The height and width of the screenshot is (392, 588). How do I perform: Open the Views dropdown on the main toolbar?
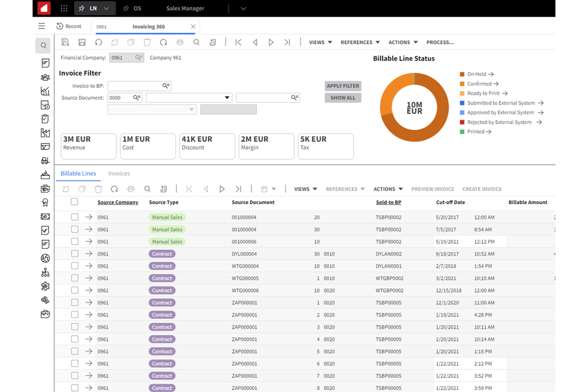click(320, 42)
